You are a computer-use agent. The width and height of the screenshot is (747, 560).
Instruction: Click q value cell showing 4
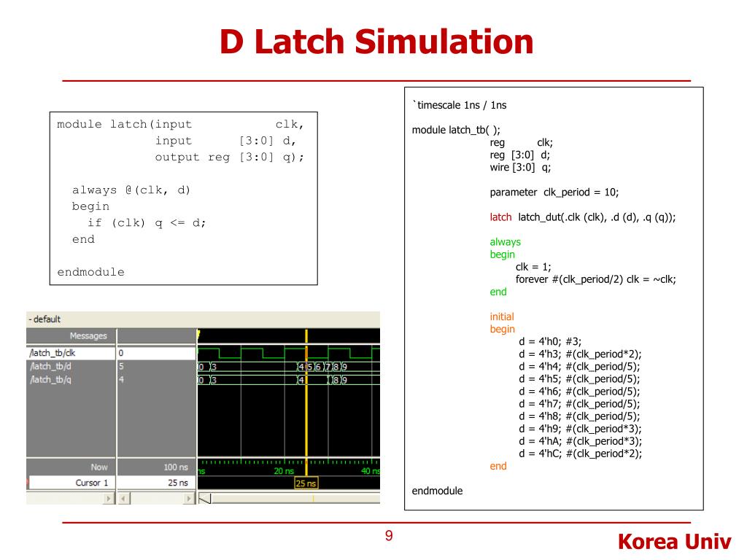(x=156, y=379)
